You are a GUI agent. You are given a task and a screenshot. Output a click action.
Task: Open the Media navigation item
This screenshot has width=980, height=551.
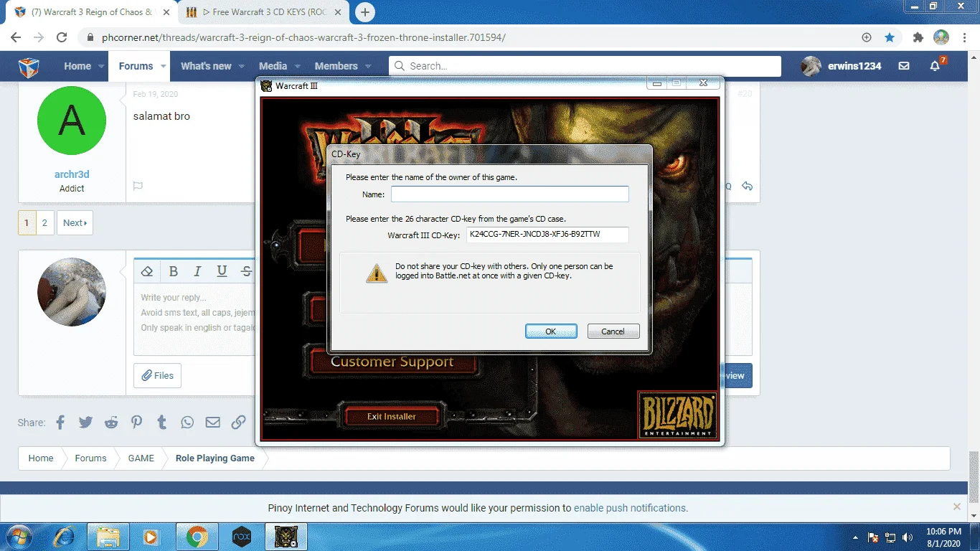(x=273, y=66)
